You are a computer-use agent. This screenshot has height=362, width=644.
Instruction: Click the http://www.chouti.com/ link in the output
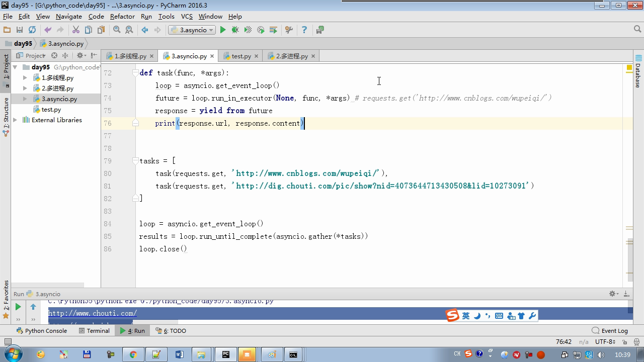coord(93,313)
